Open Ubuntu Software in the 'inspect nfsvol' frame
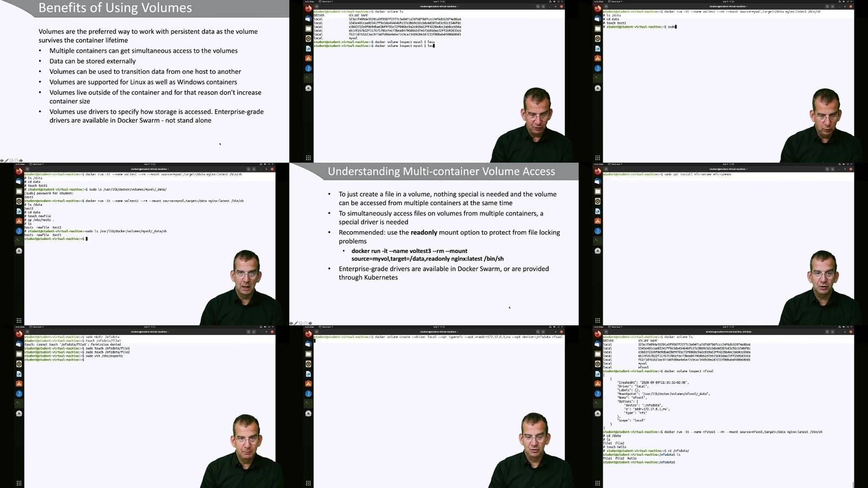 point(597,384)
